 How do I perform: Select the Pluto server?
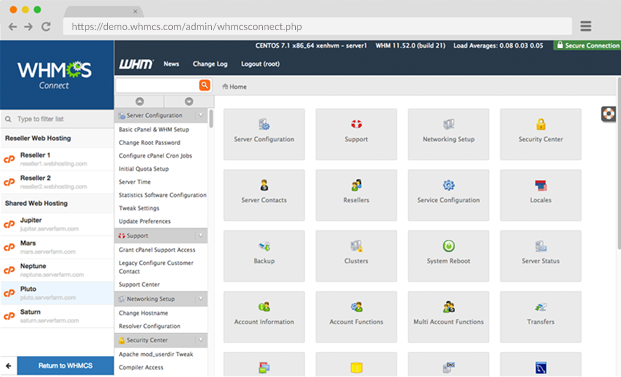[x=57, y=293]
